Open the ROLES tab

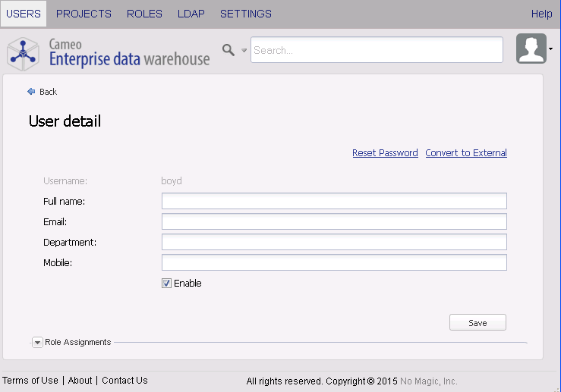144,14
